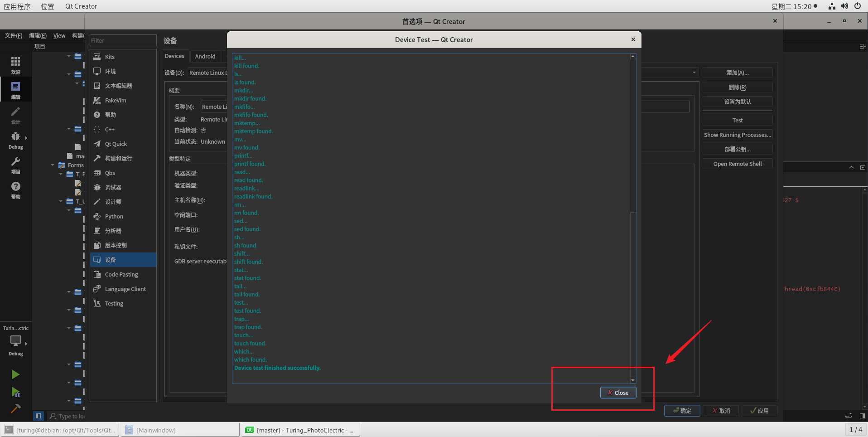Open the 编辑(E) menu

38,35
